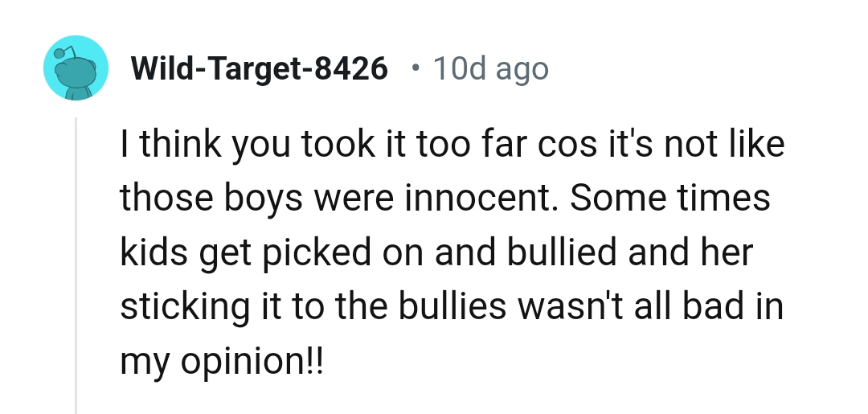Viewport: 868px width, 414px height.
Task: Click the "10d ago" comment timestamp
Action: [x=490, y=70]
